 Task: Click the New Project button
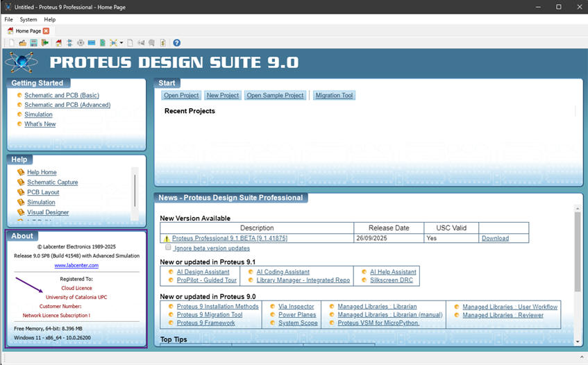click(x=222, y=95)
